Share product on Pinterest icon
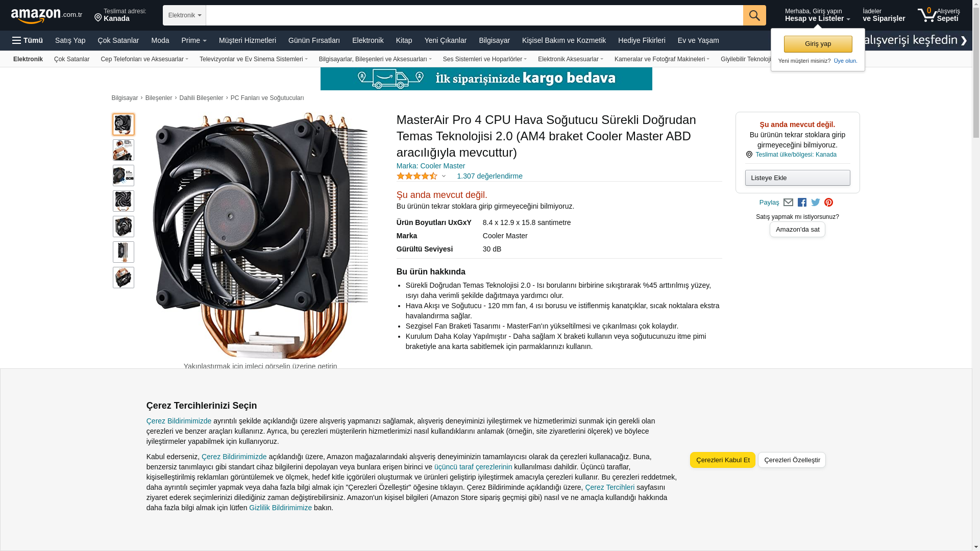980x551 pixels. click(x=828, y=203)
